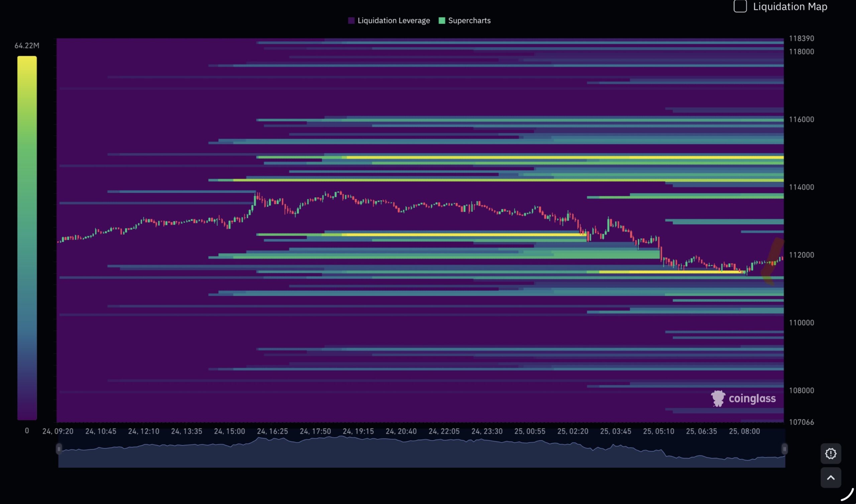Grab the right range slider handle

pyautogui.click(x=784, y=449)
